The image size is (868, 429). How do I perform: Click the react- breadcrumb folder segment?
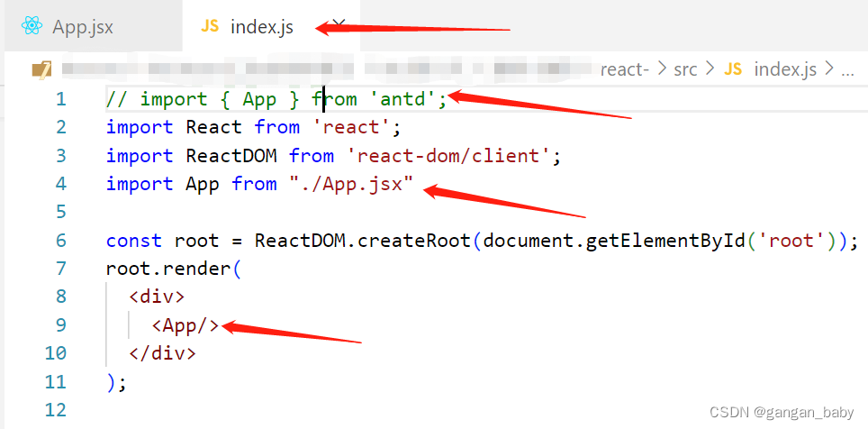coord(624,69)
